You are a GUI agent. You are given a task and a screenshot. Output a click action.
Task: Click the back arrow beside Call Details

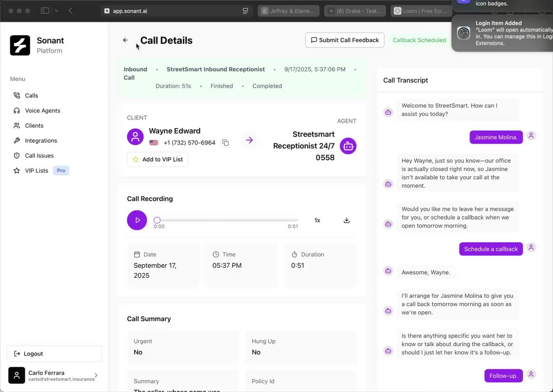coord(125,40)
